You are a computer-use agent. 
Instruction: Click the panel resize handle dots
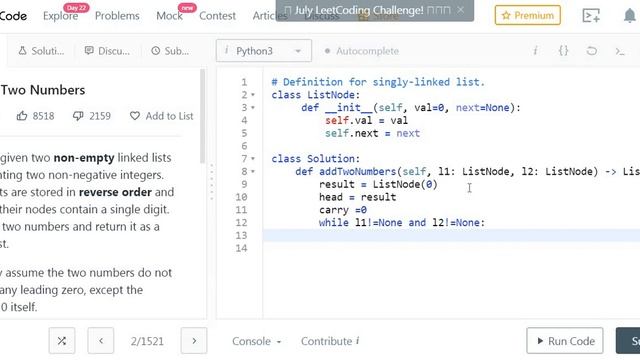click(x=211, y=182)
